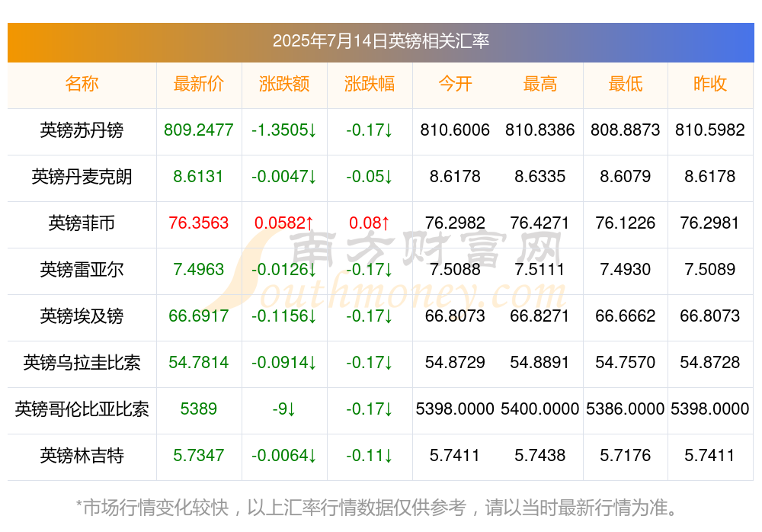762x532 pixels.
Task: Click previous close 54.8728
Action: (710, 362)
